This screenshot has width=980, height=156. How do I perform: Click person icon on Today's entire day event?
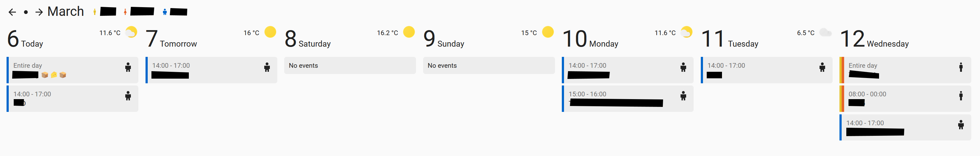coord(128,67)
